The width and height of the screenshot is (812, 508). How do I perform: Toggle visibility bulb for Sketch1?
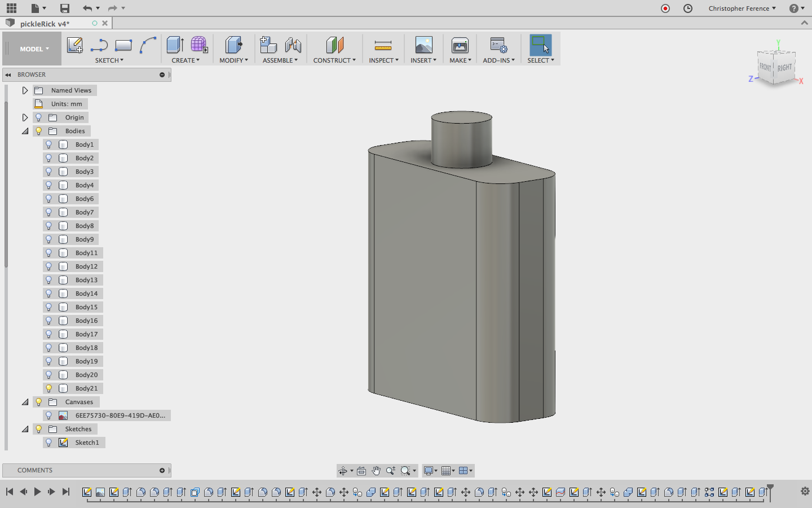tap(49, 443)
